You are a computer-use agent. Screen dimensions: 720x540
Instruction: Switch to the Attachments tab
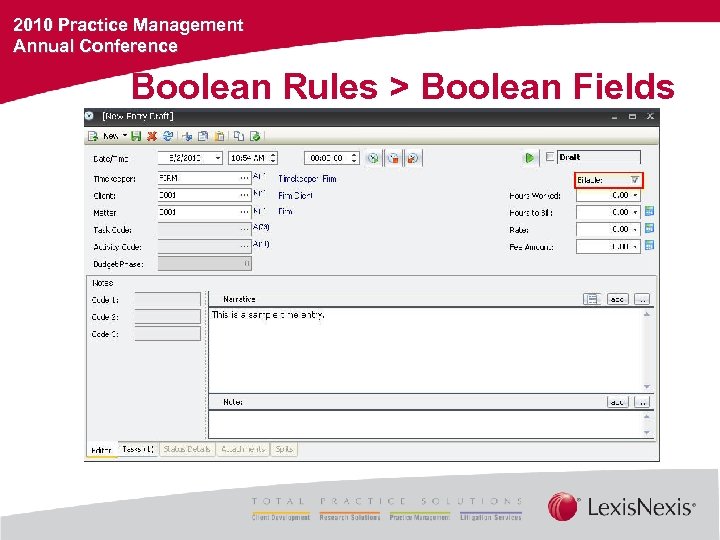(x=243, y=449)
